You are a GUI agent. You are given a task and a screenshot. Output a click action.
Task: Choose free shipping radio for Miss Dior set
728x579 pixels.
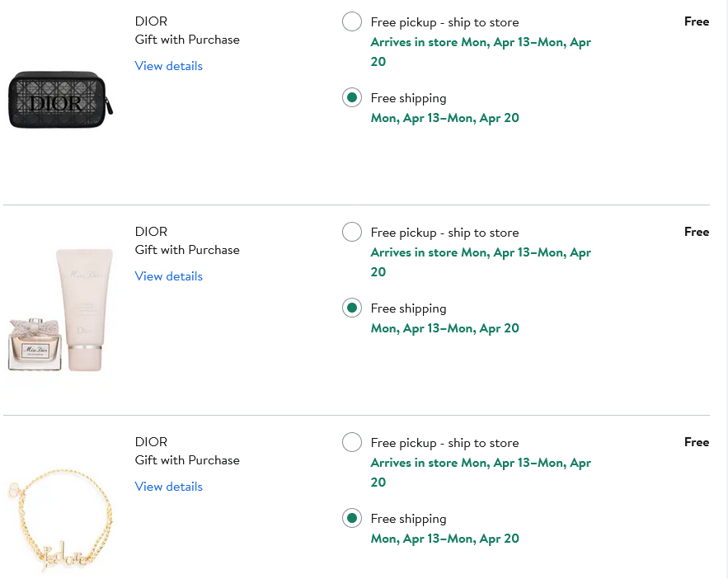point(352,308)
